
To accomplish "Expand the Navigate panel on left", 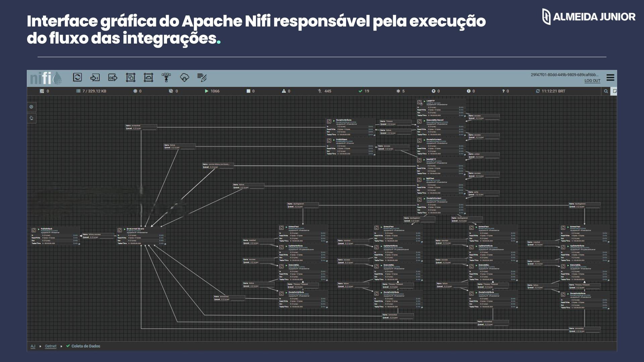I will 32,107.
